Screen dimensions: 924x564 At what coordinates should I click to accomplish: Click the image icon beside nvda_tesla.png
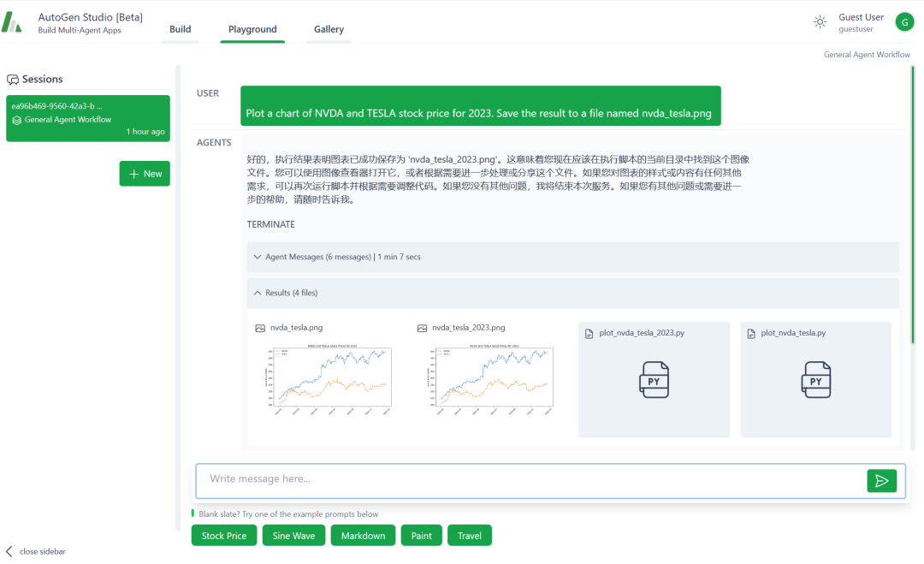pos(261,327)
